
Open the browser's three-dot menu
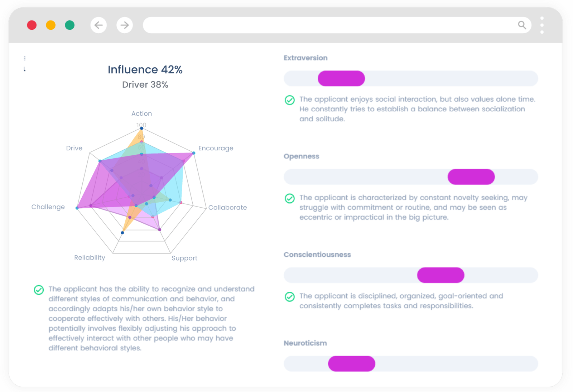tap(542, 25)
